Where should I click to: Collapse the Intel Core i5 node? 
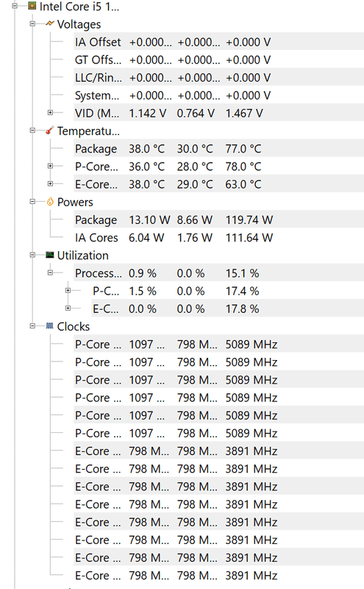[15, 6]
